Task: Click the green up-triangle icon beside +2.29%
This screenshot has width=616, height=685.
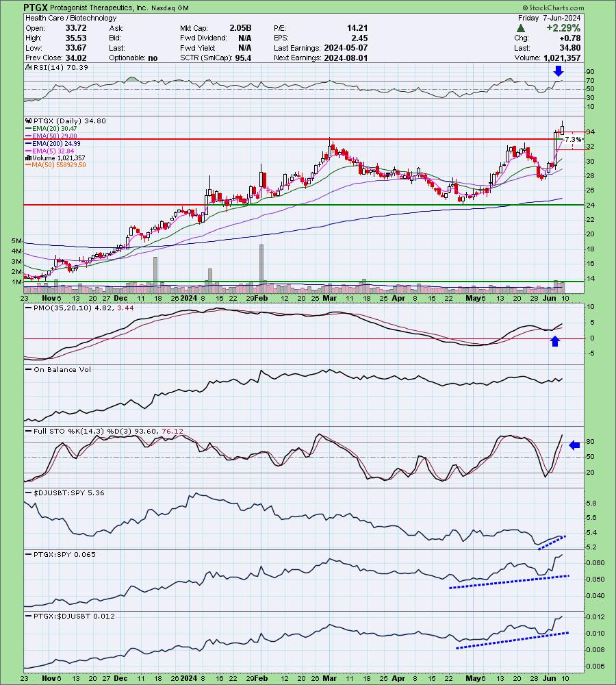Action: coord(520,28)
